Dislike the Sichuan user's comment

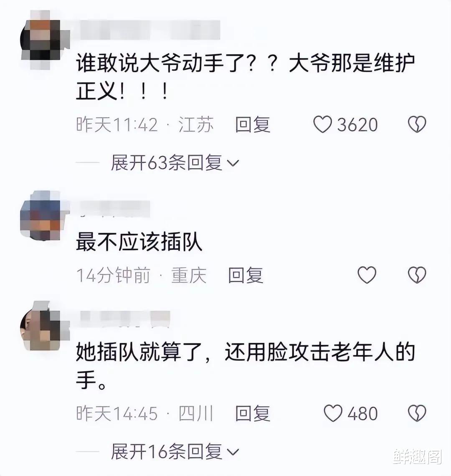pos(417,413)
